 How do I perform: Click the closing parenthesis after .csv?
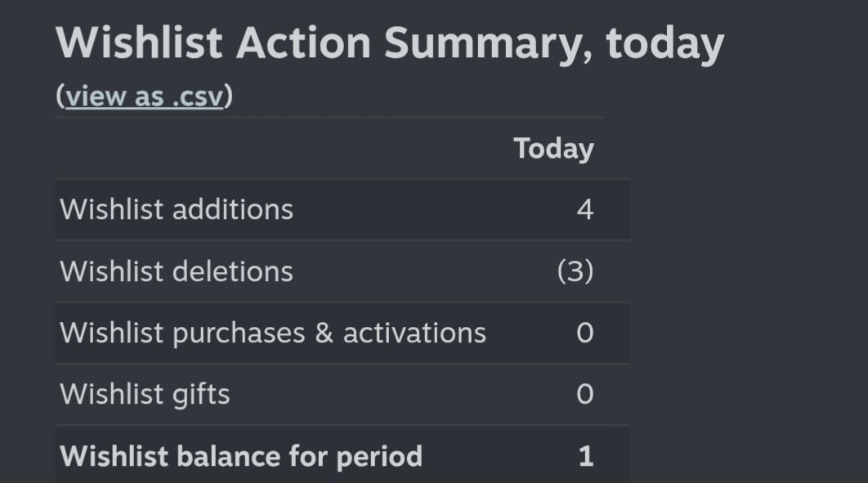coord(229,96)
